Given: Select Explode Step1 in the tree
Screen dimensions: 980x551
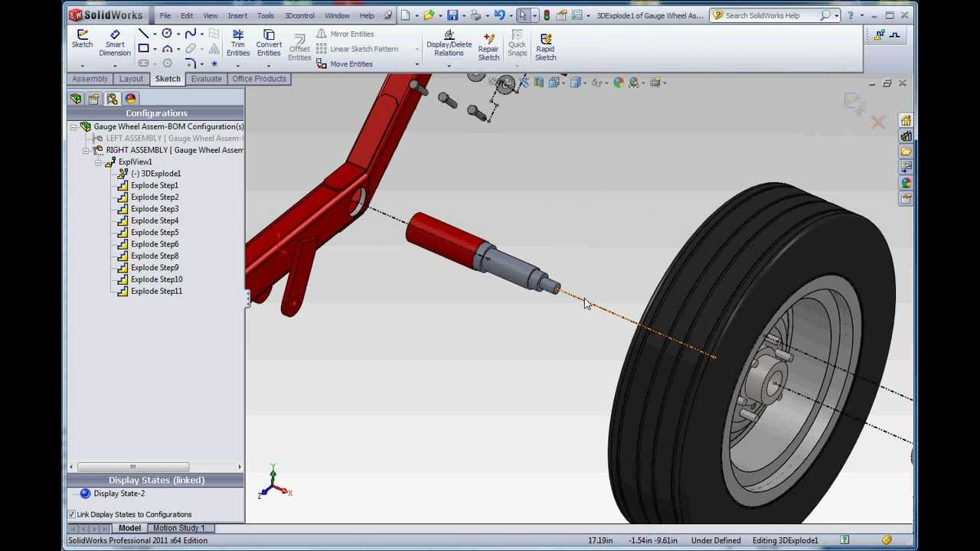Looking at the screenshot, I should (154, 185).
